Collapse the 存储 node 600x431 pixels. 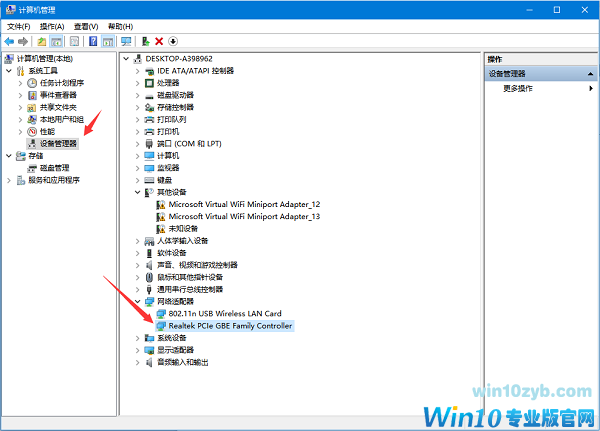pos(9,156)
